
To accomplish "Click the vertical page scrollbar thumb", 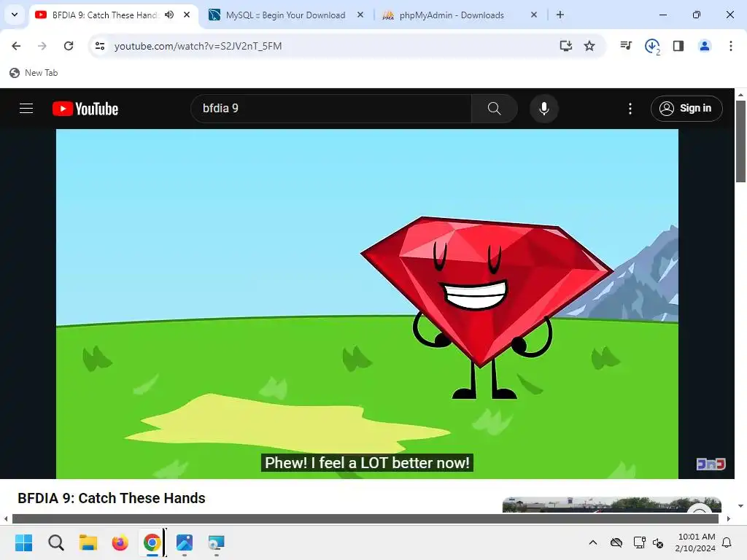I will coord(740,141).
